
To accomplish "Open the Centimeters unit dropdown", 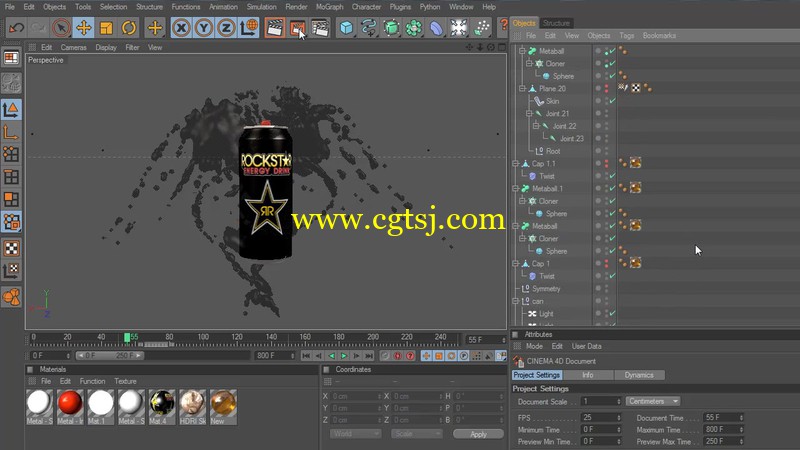I will point(653,402).
